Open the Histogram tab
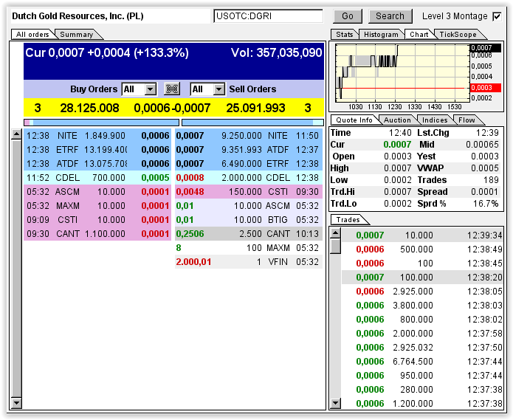Viewport: 513px width, 420px height. 381,35
